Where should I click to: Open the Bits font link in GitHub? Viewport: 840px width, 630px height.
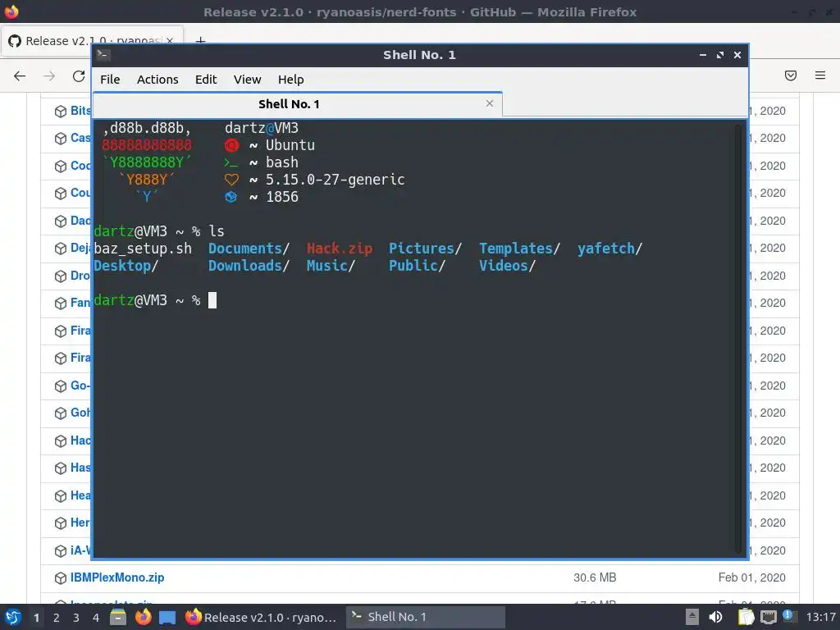pos(80,111)
